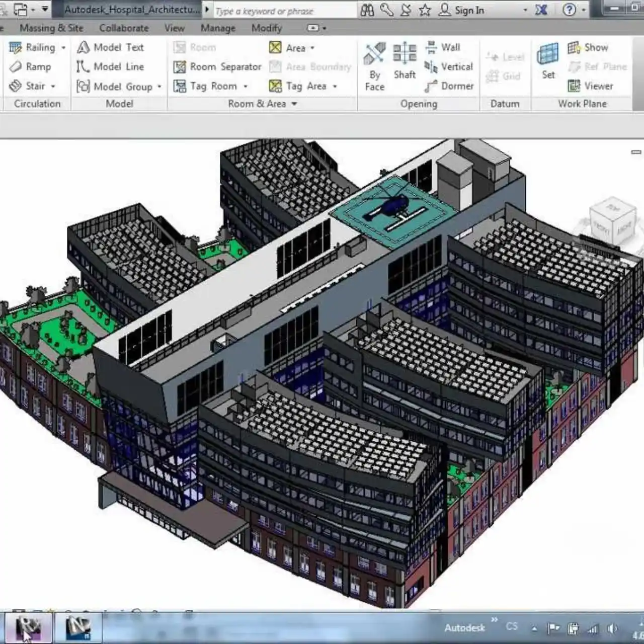
Task: Click the Shaft opening tool
Action: (405, 61)
